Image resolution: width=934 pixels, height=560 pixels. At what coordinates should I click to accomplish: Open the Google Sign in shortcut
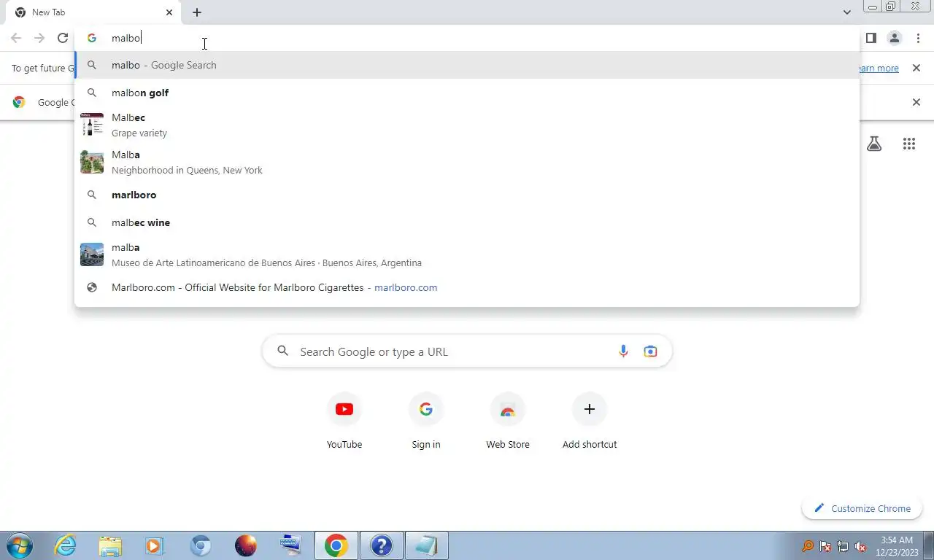(426, 421)
